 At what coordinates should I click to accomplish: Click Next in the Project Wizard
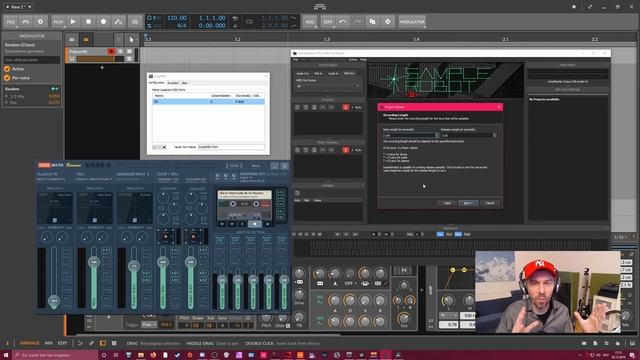468,203
